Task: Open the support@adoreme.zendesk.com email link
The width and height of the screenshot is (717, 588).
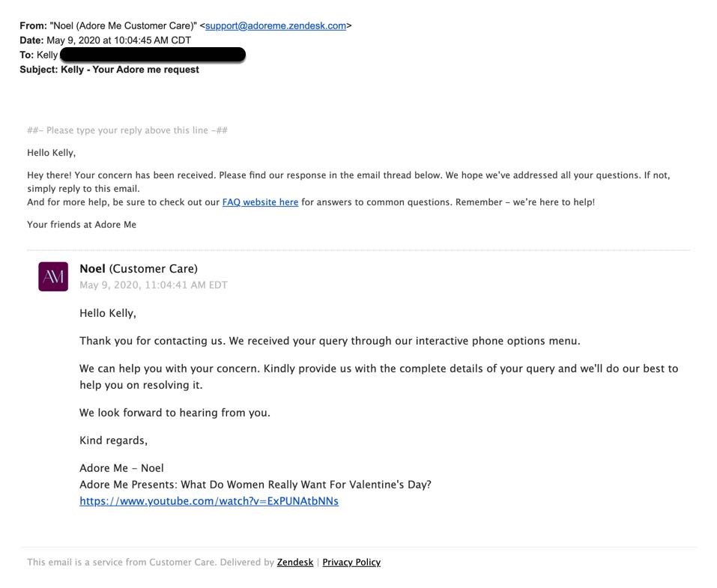Action: 276,25
